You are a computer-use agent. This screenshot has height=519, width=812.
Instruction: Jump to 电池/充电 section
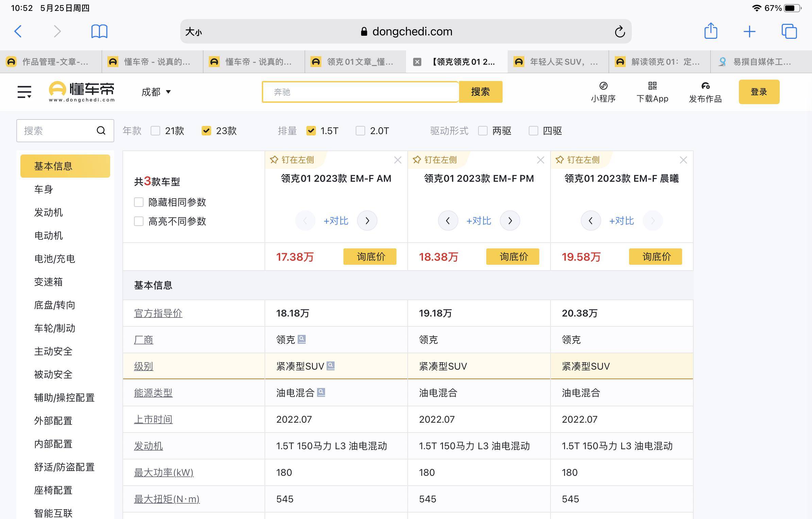pyautogui.click(x=54, y=259)
